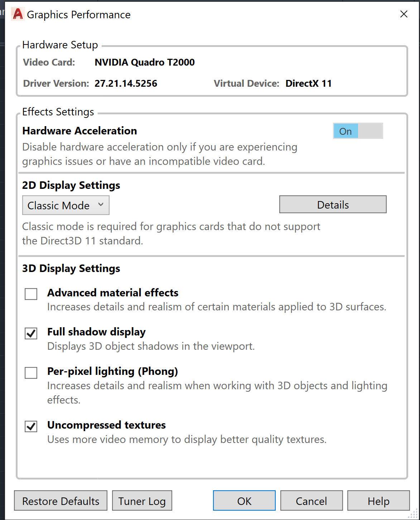Enable Per-pixel lighting (Phong) checkbox
Screen dimensions: 420x520
click(x=31, y=373)
